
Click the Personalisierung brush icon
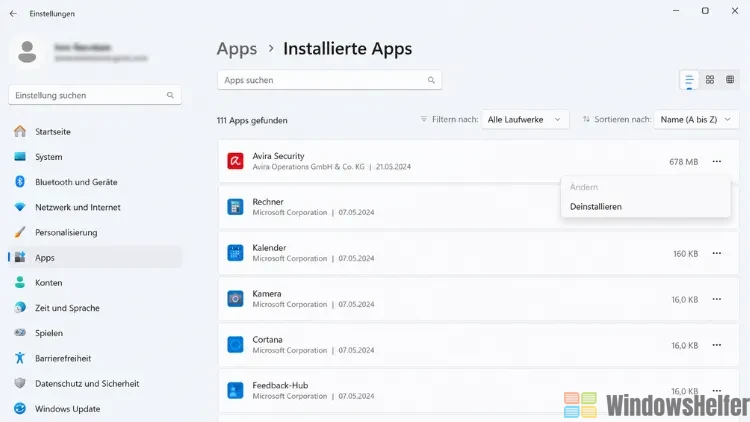pyautogui.click(x=20, y=232)
